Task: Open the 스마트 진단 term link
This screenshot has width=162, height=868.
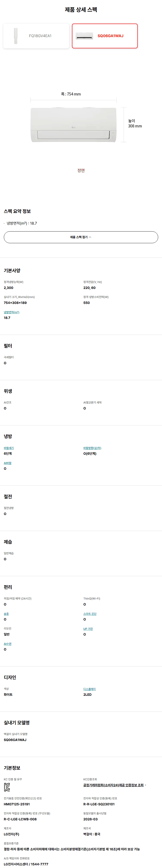Action: 90,614
